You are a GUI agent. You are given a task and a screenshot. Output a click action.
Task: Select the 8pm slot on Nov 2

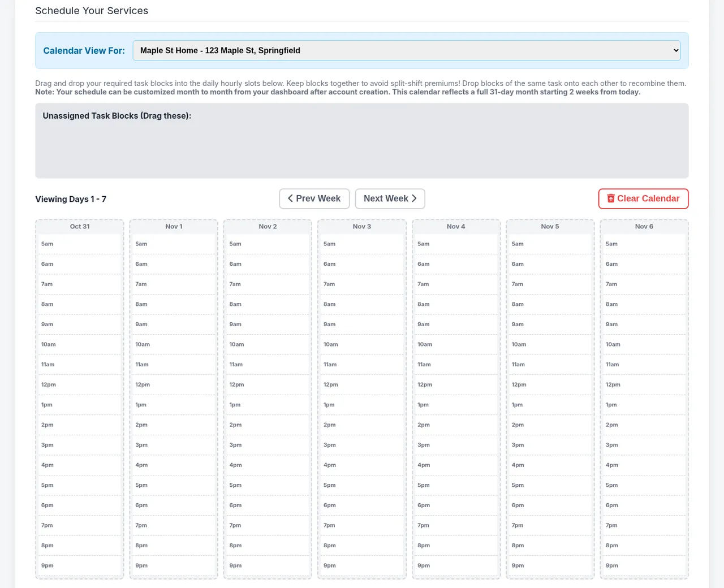(268, 545)
